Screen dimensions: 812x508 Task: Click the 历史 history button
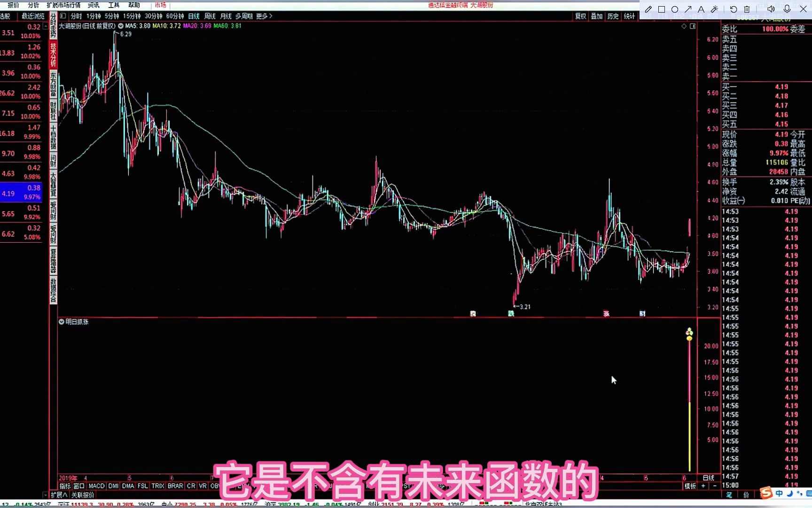pyautogui.click(x=613, y=16)
